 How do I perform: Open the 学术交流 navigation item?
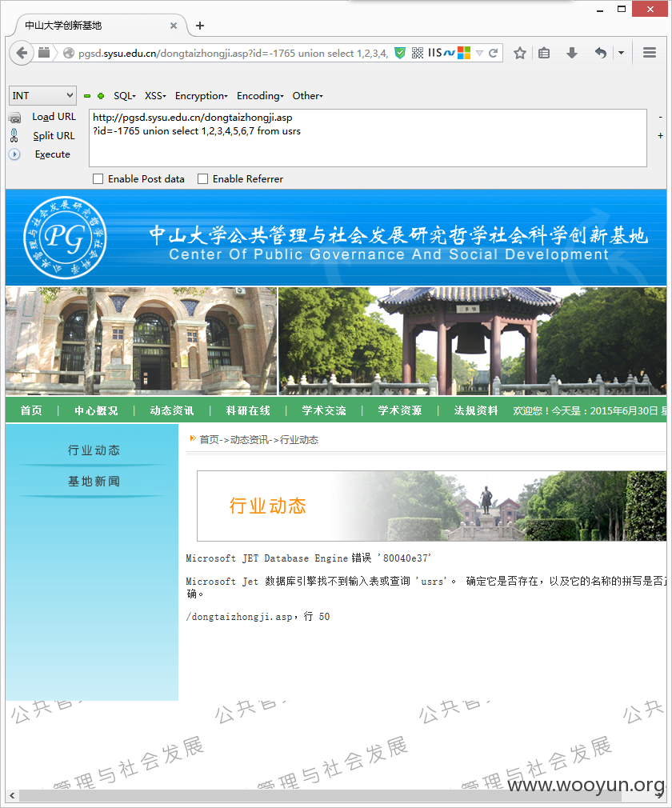[324, 410]
